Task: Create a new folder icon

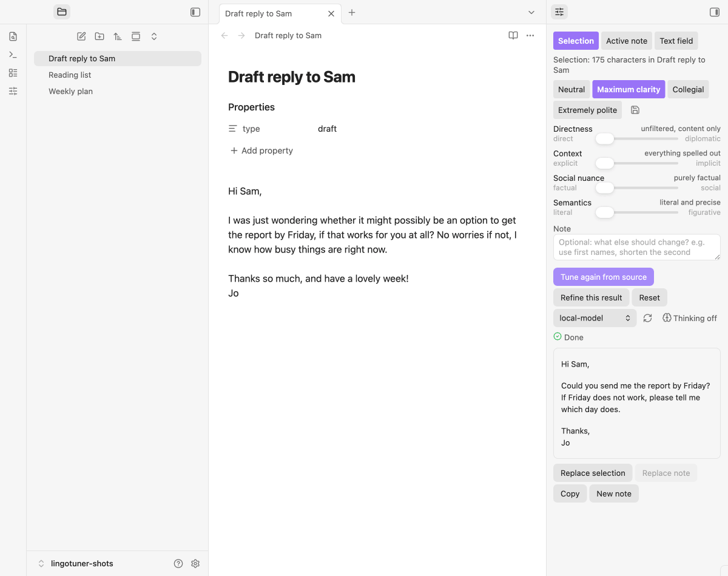Action: (99, 36)
